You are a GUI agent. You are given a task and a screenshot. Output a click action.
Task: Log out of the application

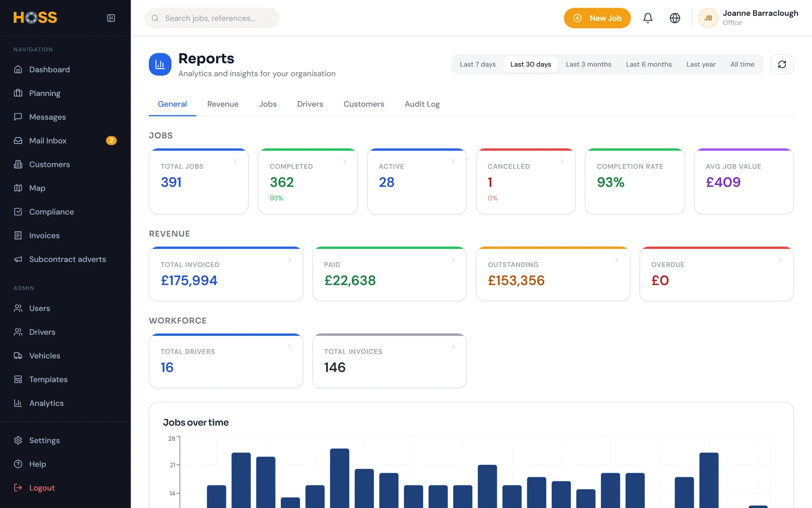65,488
